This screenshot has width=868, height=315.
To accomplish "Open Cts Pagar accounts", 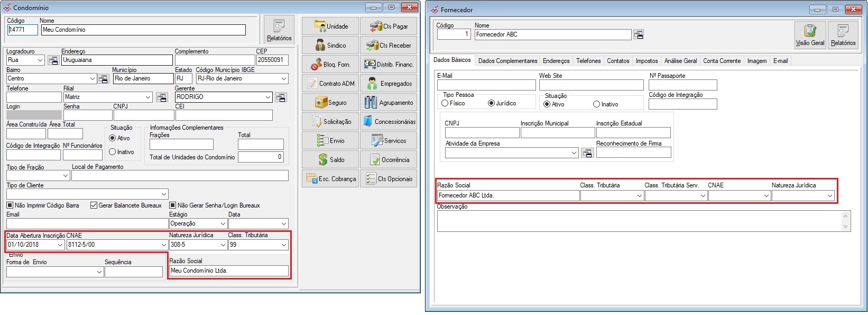I will click(x=389, y=26).
